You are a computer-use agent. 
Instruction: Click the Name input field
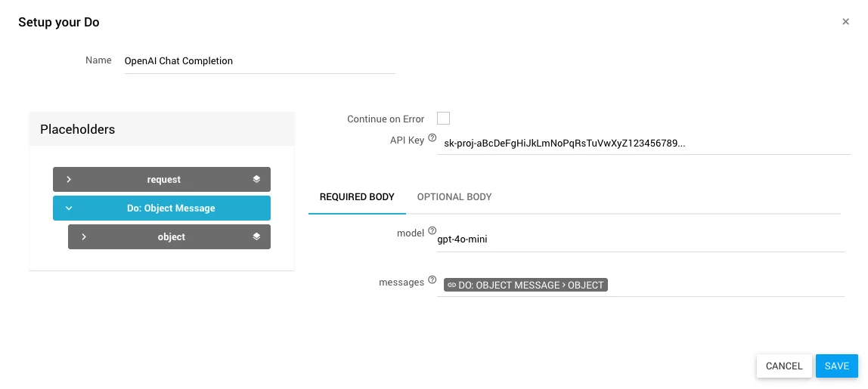coord(259,61)
